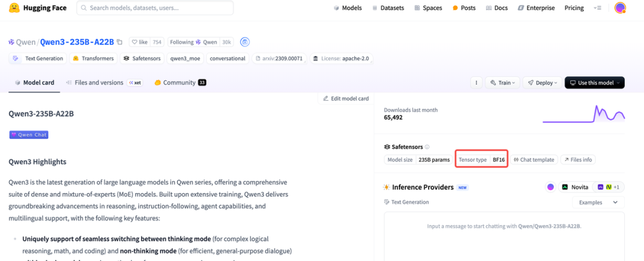This screenshot has width=644, height=261.
Task: Click the xet badge
Action: click(135, 82)
